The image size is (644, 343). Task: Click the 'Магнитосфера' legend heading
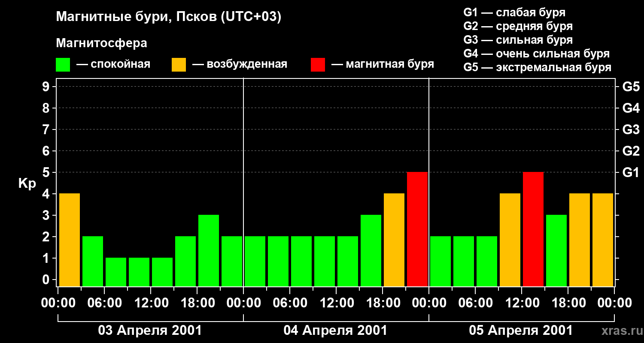click(101, 43)
